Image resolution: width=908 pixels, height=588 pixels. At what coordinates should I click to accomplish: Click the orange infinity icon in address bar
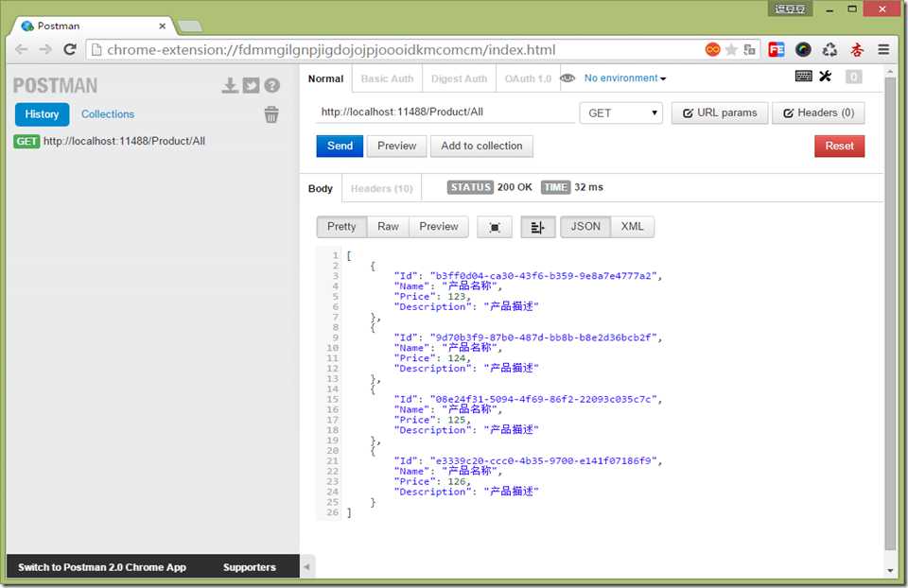[713, 50]
